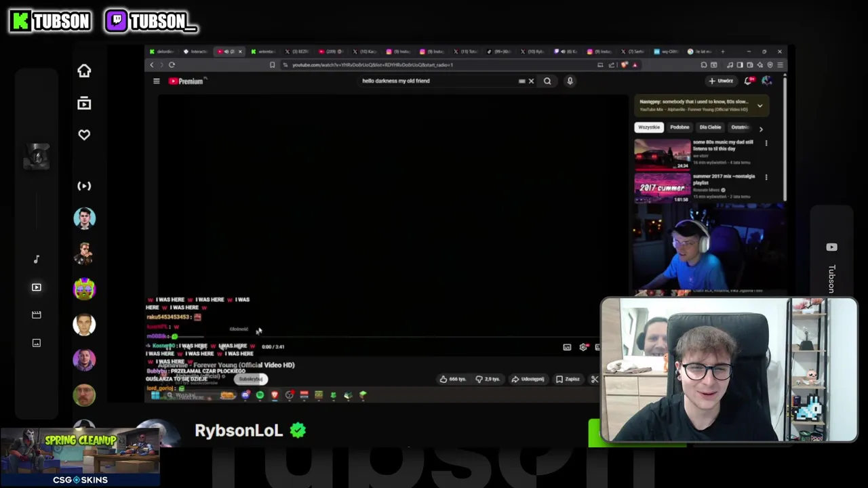Select the Wszystkie filter chip

pyautogui.click(x=649, y=127)
